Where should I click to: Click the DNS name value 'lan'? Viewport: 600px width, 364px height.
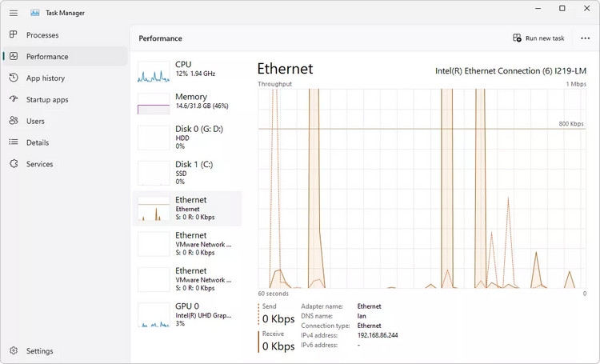pyautogui.click(x=362, y=316)
